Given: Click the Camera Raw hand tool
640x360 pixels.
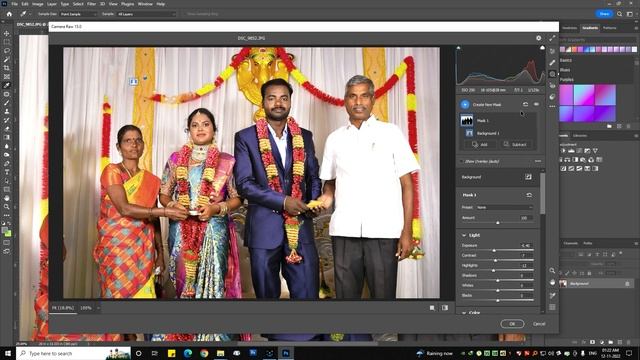Looking at the screenshot, I should click(552, 282).
